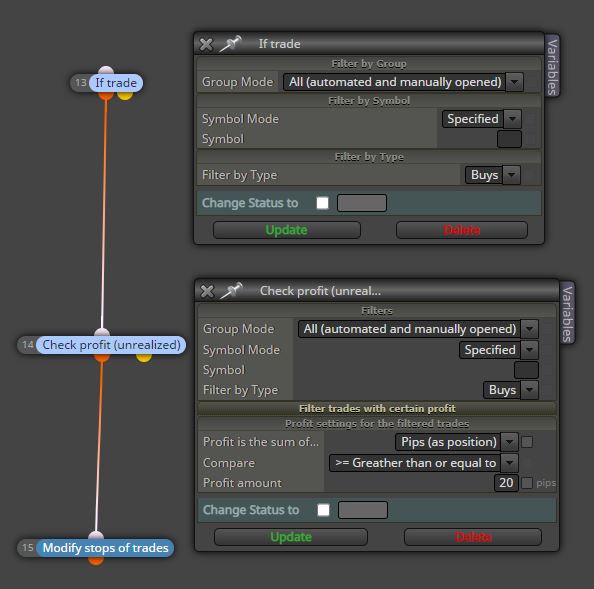Click Update in Check profit panel

[x=291, y=537]
